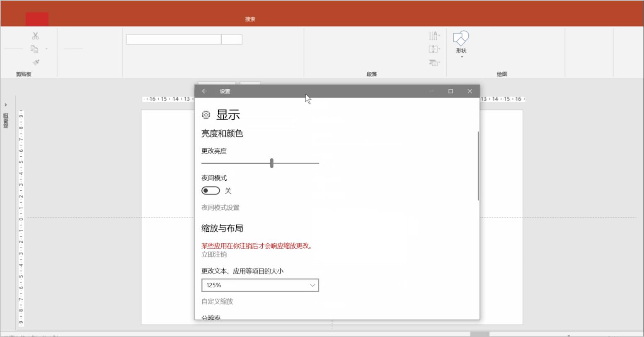Open the Shapes dropdown arrow below 形状
The image size is (644, 337).
460,56
